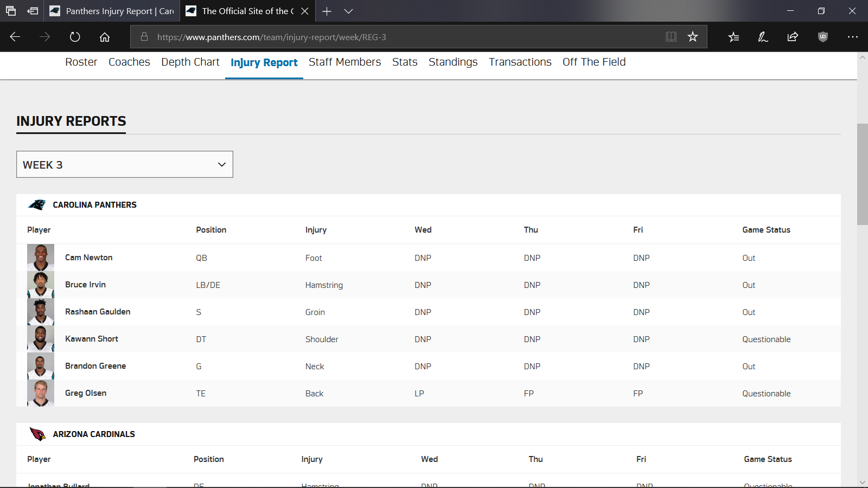Open the tabs you've set aside
Viewport: 868px width, 488px height.
tap(11, 11)
